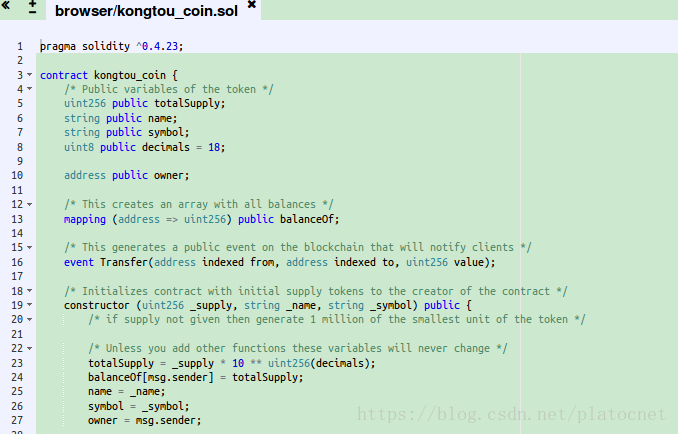Click comment 'This creates an array with all balances'
Image resolution: width=678 pixels, height=434 pixels.
pos(199,204)
